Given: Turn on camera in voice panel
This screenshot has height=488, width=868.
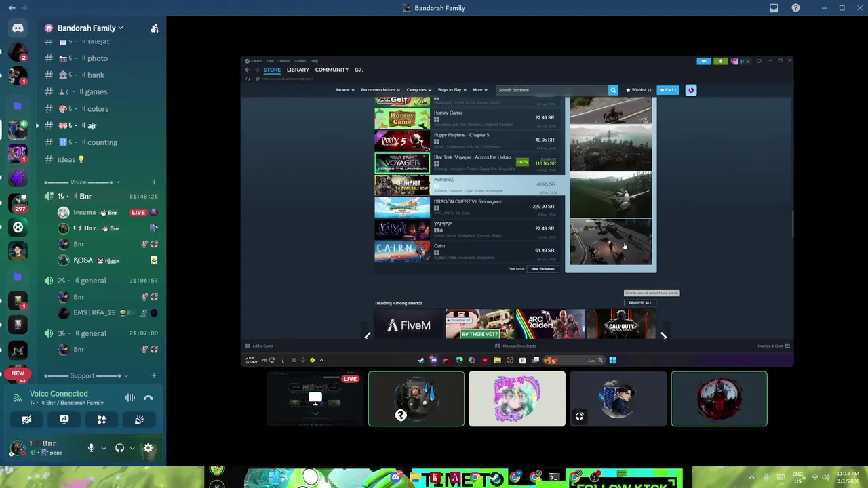Looking at the screenshot, I should pos(26,420).
